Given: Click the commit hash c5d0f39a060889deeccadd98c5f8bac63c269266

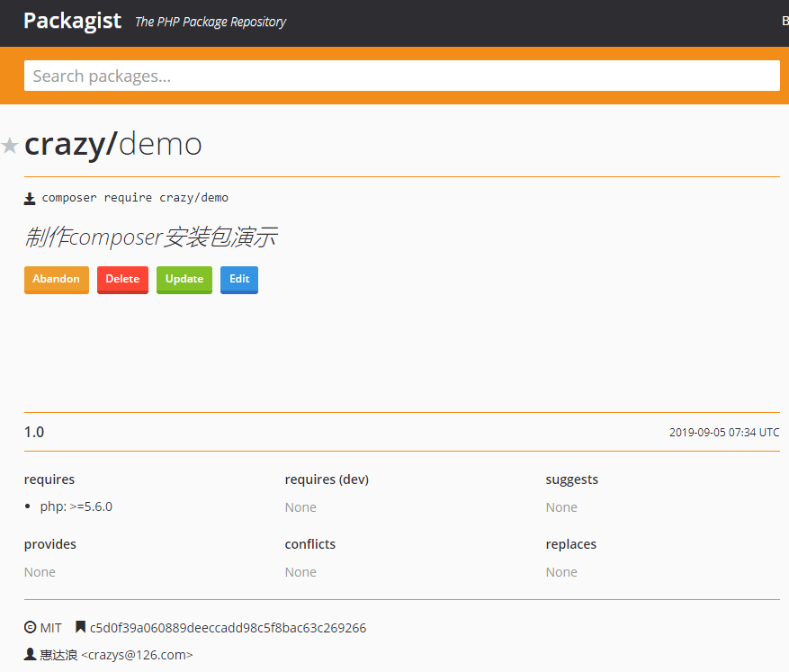Looking at the screenshot, I should 228,628.
